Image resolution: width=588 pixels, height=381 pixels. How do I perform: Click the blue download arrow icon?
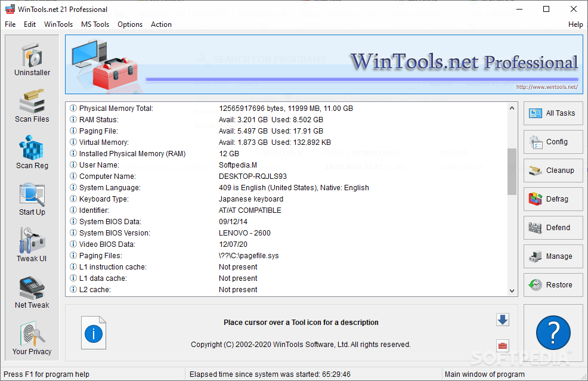coord(503,320)
